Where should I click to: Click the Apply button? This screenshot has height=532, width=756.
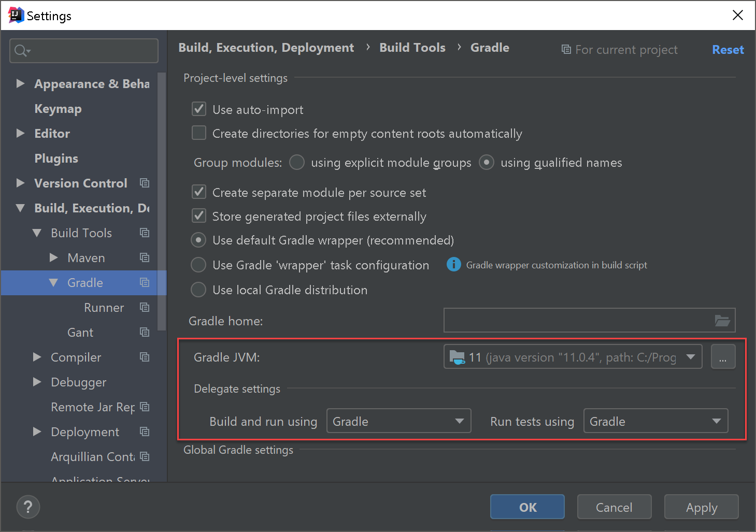[702, 507]
